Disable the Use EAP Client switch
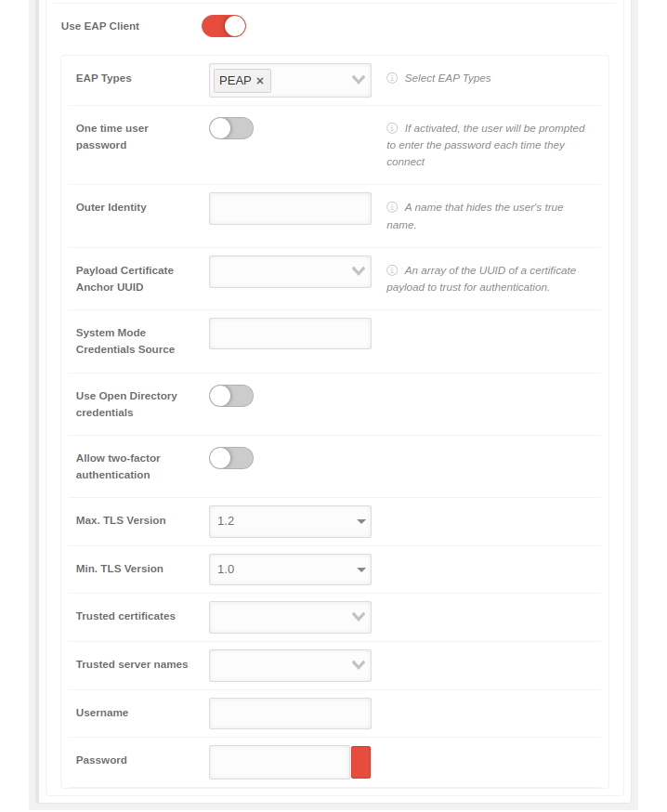The height and width of the screenshot is (812, 667). (224, 26)
